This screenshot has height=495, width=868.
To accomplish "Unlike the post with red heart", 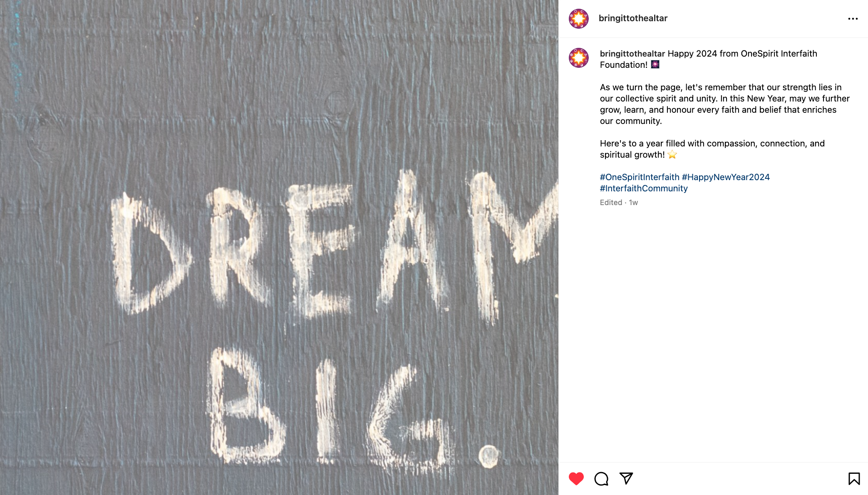I will click(576, 479).
